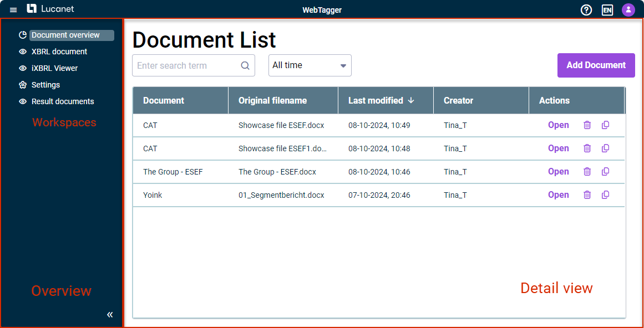Delete The Group - ESEF document

click(587, 172)
